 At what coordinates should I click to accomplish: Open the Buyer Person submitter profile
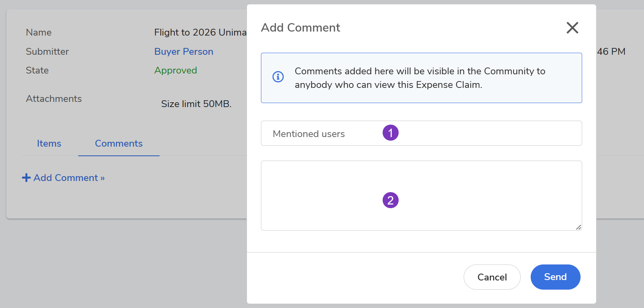pyautogui.click(x=184, y=52)
